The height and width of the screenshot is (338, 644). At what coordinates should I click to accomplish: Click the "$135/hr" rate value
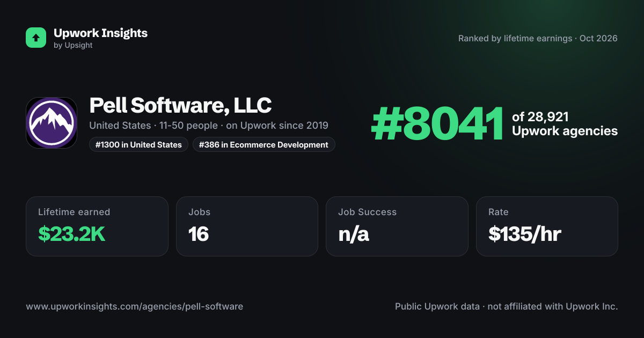pyautogui.click(x=525, y=233)
